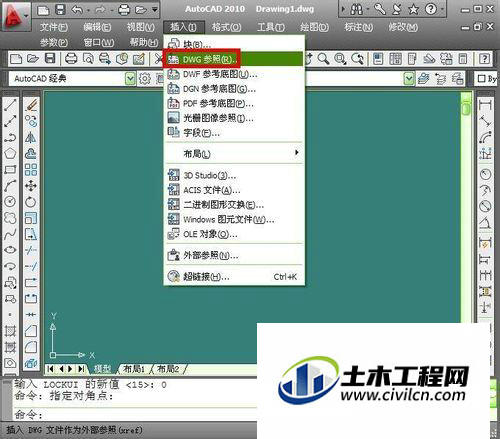Image resolution: width=500 pixels, height=439 pixels.
Task: Click the info center search binoculars icon
Action: (x=357, y=9)
